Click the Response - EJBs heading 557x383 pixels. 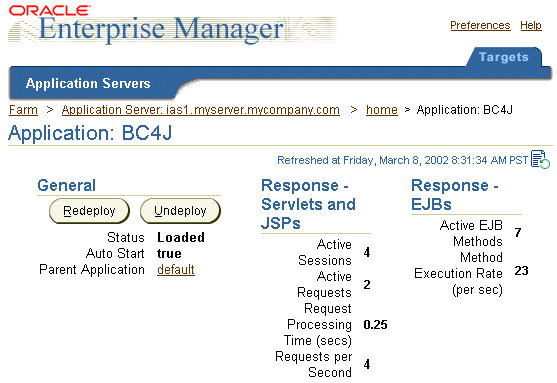455,195
